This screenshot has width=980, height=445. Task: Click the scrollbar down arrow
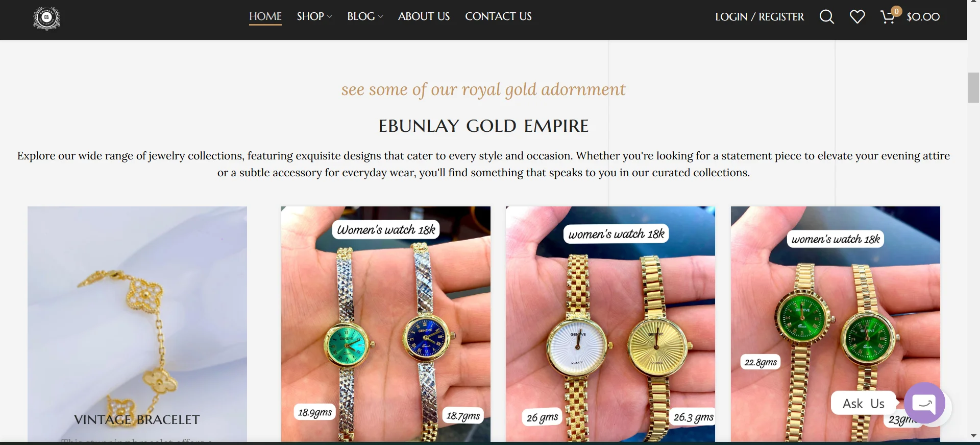[973, 436]
